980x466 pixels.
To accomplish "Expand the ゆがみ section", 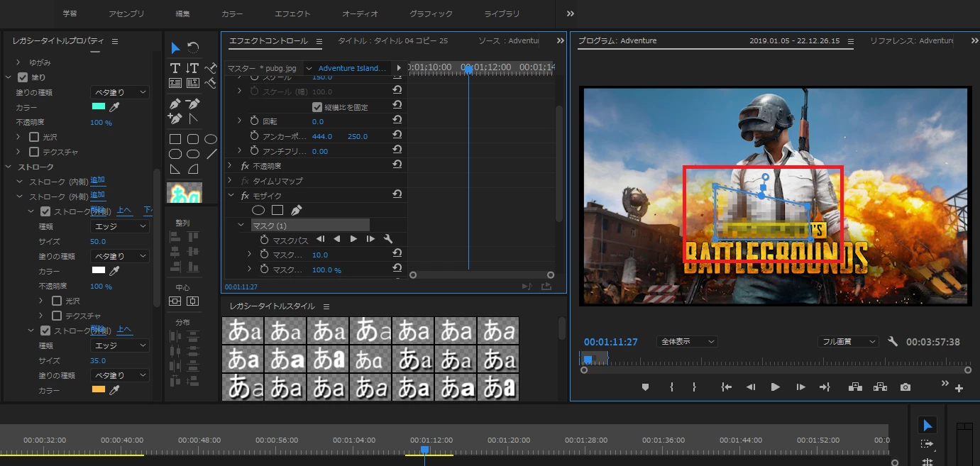I will 19,62.
